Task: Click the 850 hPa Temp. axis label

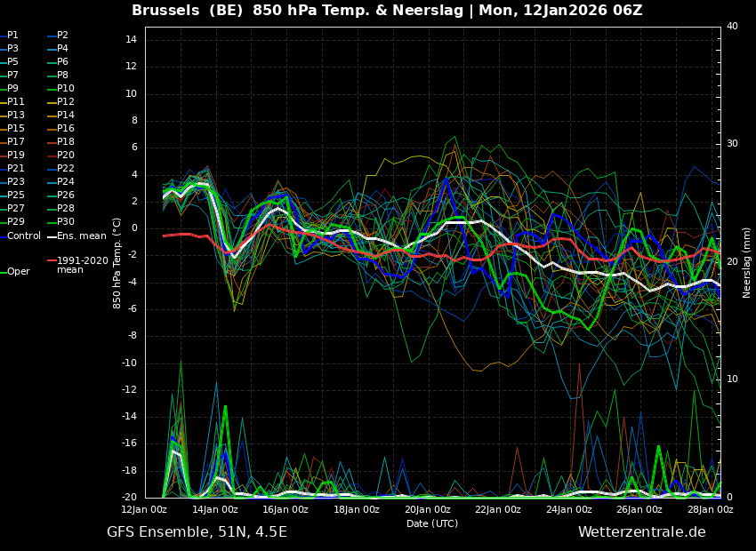Action: tap(117, 263)
